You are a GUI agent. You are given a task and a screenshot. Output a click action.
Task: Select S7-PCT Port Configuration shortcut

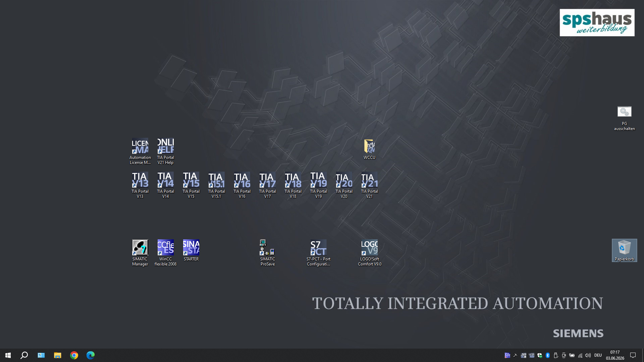click(x=318, y=253)
